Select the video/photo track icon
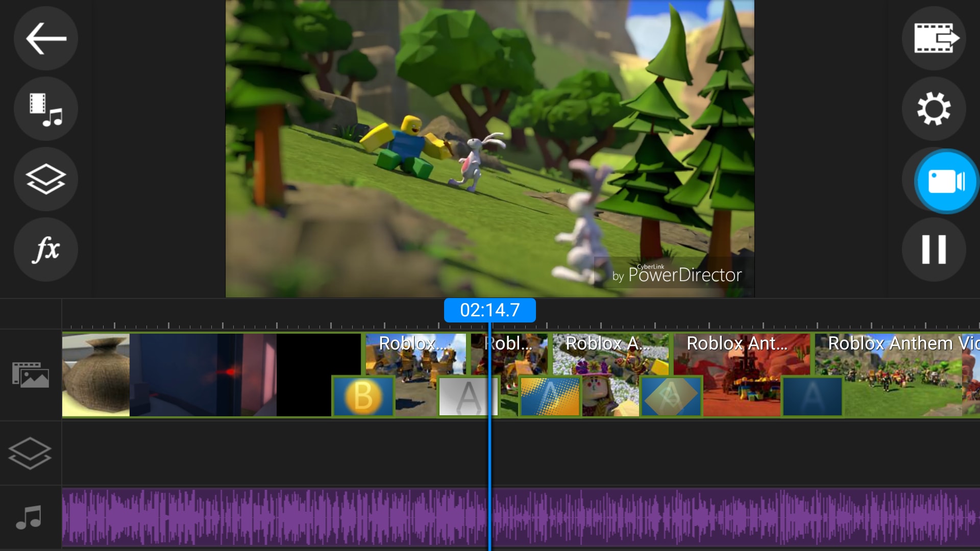The image size is (980, 551). point(31,375)
